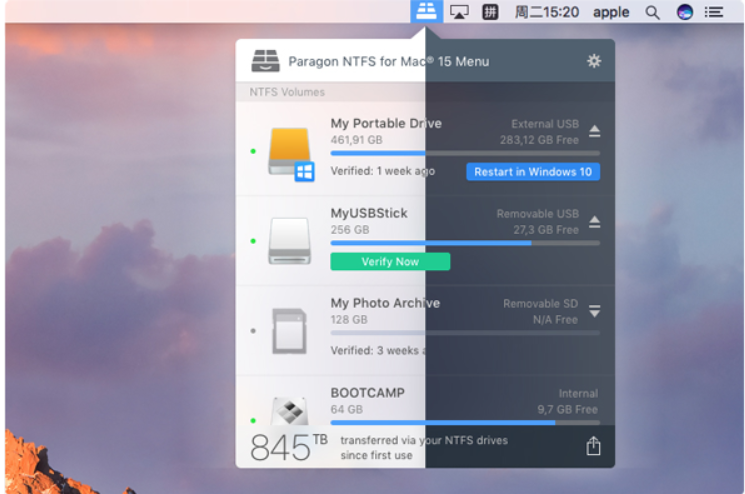Click the My Photo Archive usage bar
This screenshot has height=494, width=745.
465,332
